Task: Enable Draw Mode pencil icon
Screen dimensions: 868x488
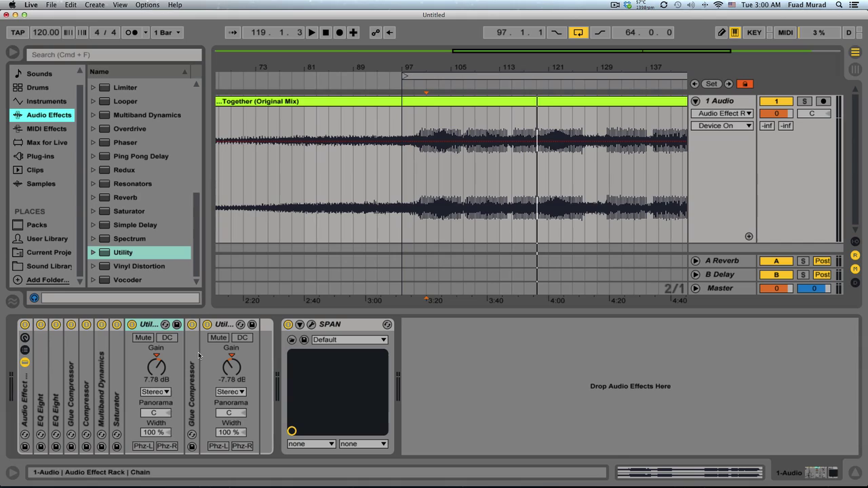Action: (x=722, y=33)
